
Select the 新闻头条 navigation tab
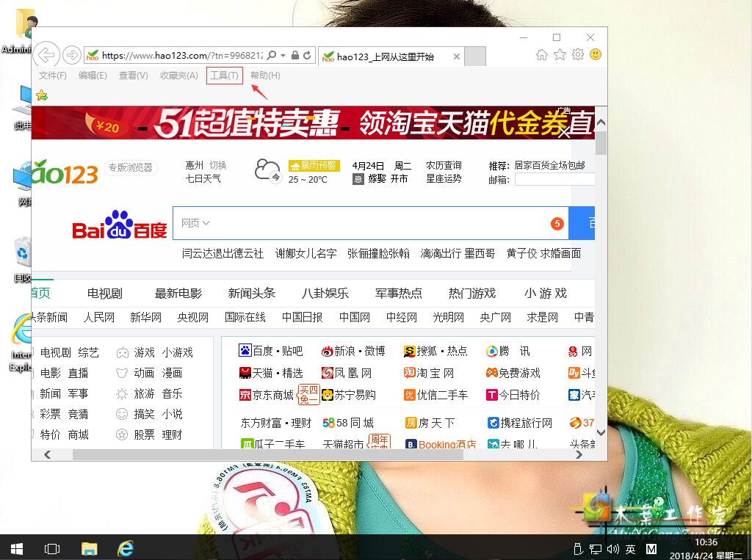coord(251,293)
